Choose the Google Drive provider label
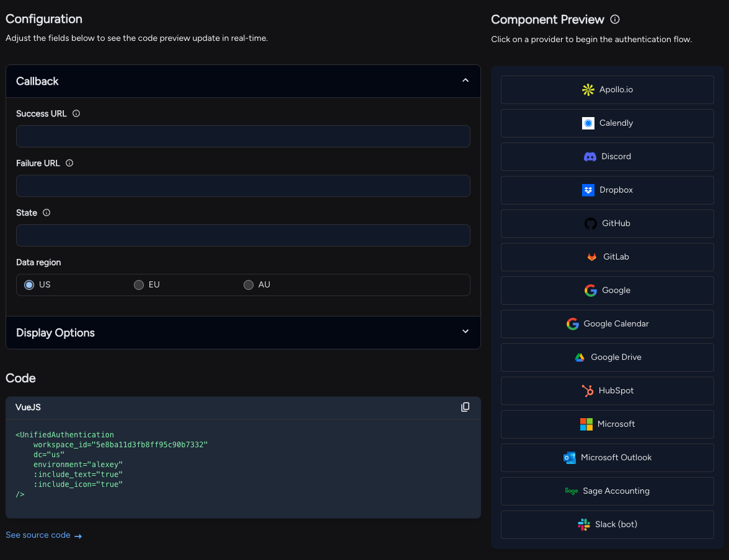 pyautogui.click(x=616, y=357)
